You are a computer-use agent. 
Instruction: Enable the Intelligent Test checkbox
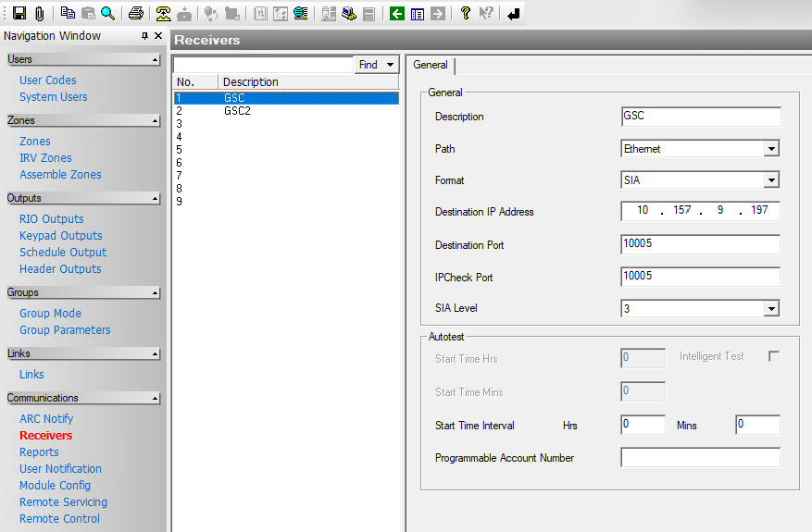click(774, 356)
